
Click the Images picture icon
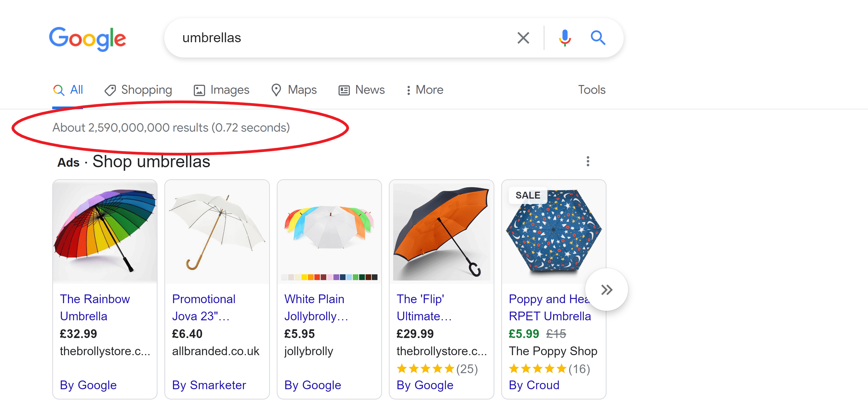pyautogui.click(x=199, y=90)
